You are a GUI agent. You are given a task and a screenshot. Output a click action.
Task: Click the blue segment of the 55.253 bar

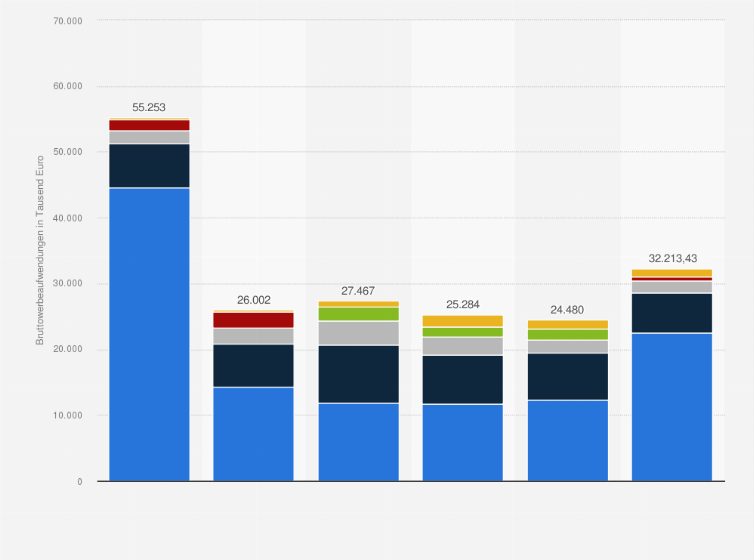(149, 334)
